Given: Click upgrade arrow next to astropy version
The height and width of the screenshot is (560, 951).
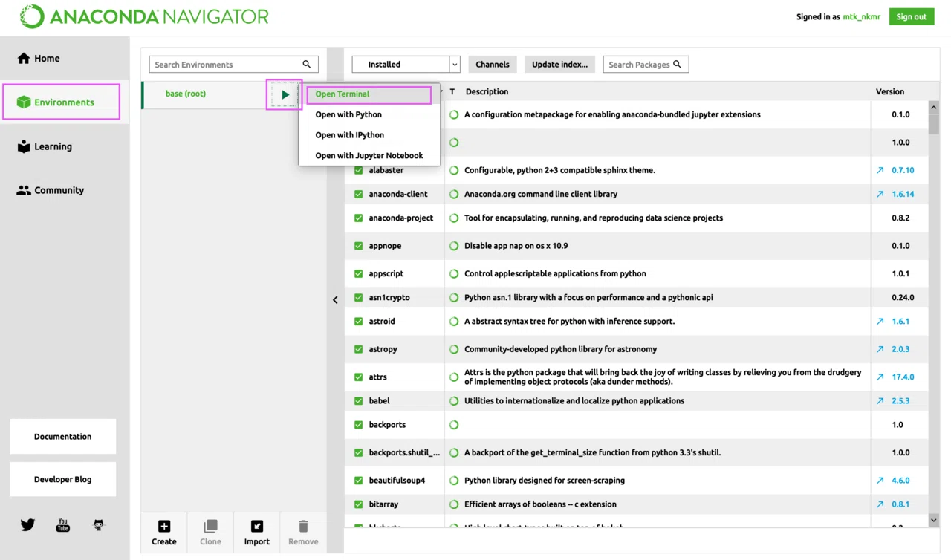Looking at the screenshot, I should coord(880,349).
